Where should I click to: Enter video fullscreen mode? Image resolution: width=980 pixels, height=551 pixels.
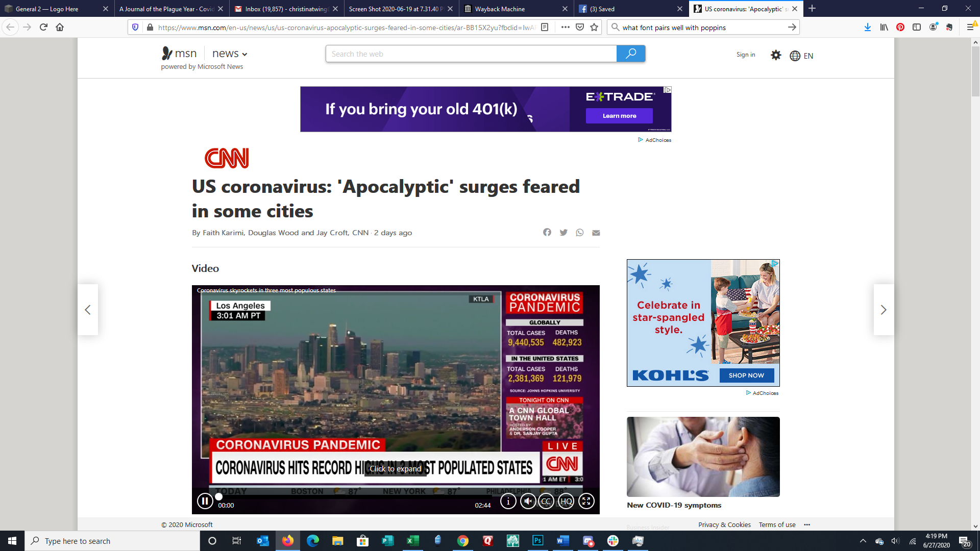[586, 502]
